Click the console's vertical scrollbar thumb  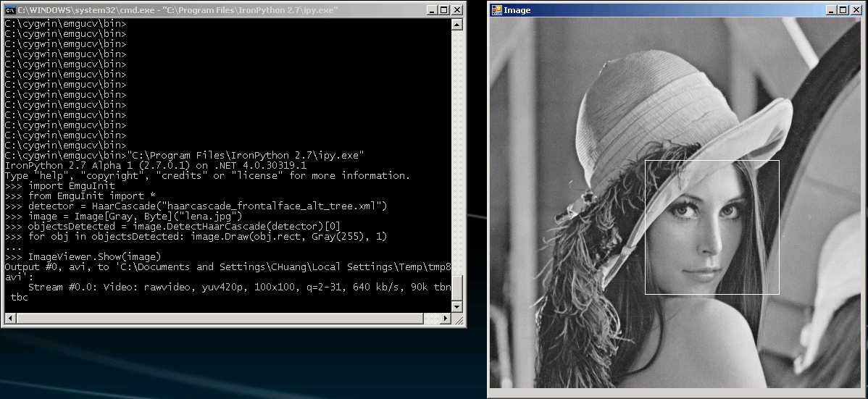pyautogui.click(x=456, y=287)
